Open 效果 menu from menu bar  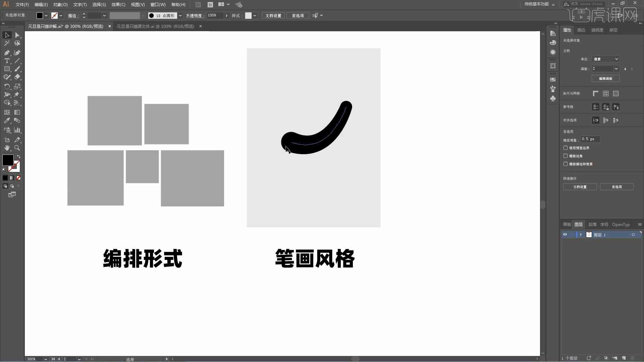coord(117,4)
